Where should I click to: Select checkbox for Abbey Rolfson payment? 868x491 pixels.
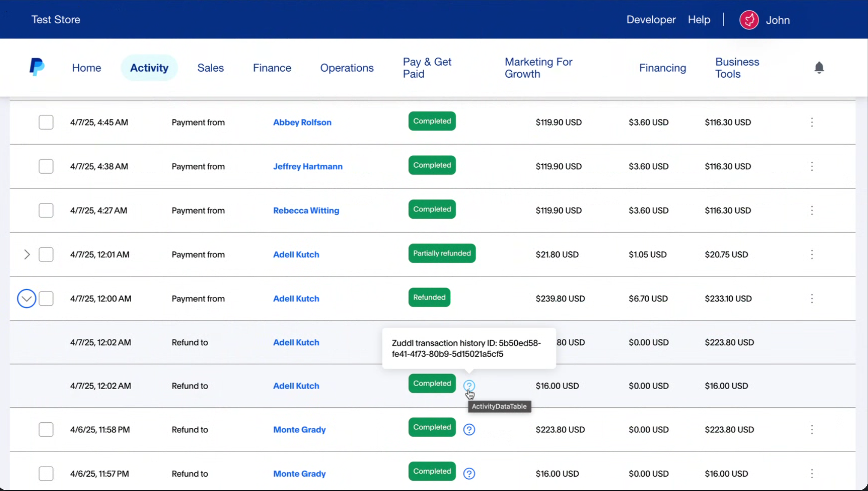click(46, 122)
